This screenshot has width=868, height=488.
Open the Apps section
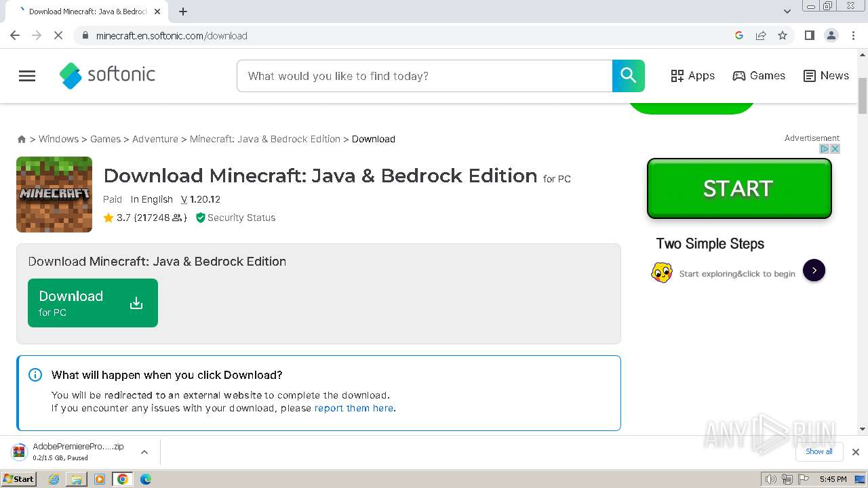point(692,76)
